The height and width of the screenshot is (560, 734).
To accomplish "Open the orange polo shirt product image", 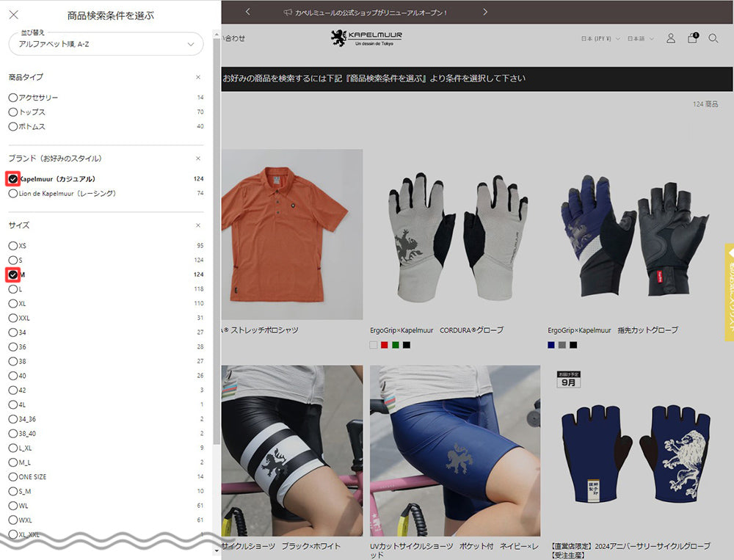I will [x=291, y=234].
